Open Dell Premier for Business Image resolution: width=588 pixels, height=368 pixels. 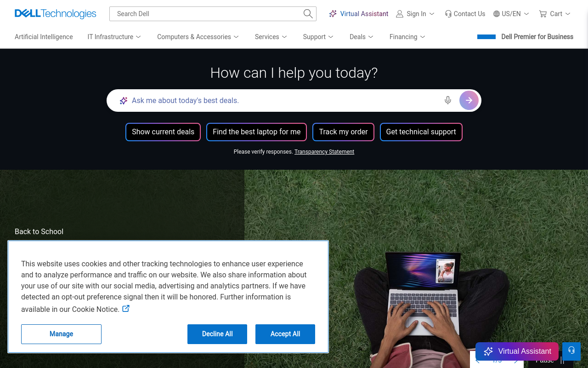point(525,37)
